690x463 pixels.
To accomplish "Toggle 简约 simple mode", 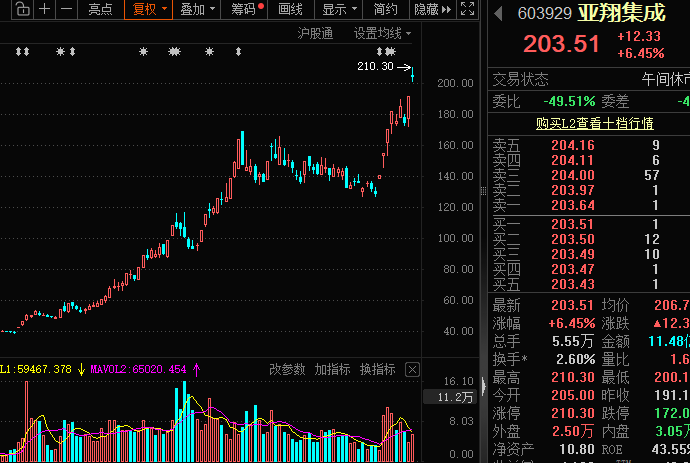I will point(385,10).
